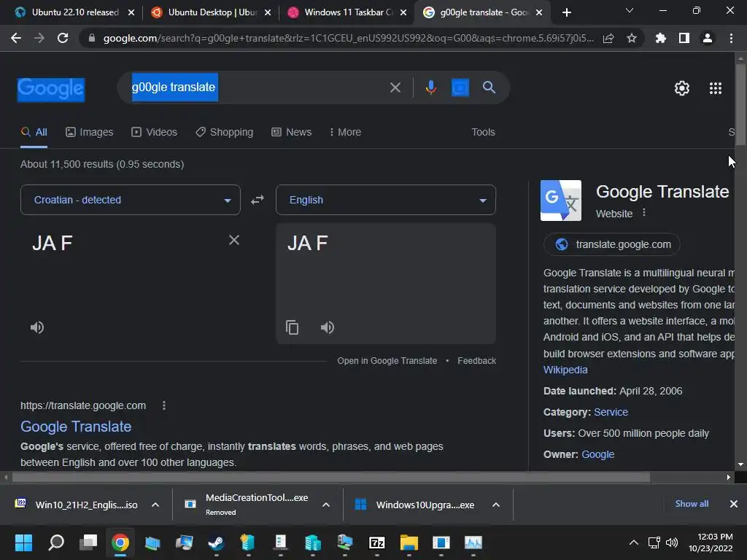The height and width of the screenshot is (560, 747).
Task: Open the Google apps grid
Action: point(716,88)
